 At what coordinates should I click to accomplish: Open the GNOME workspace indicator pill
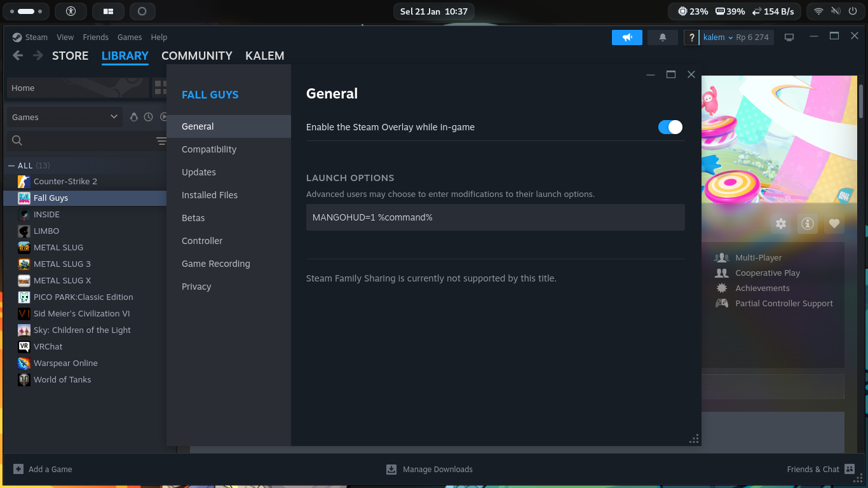(26, 11)
